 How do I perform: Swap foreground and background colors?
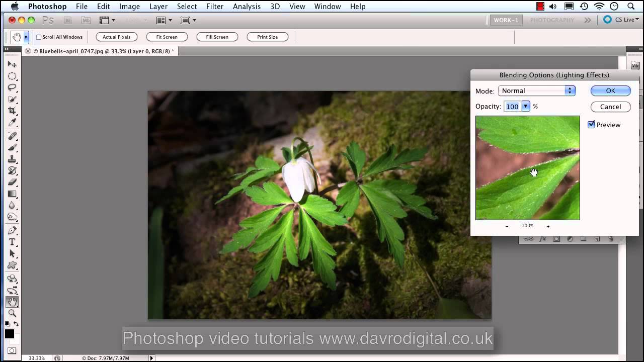click(16, 324)
